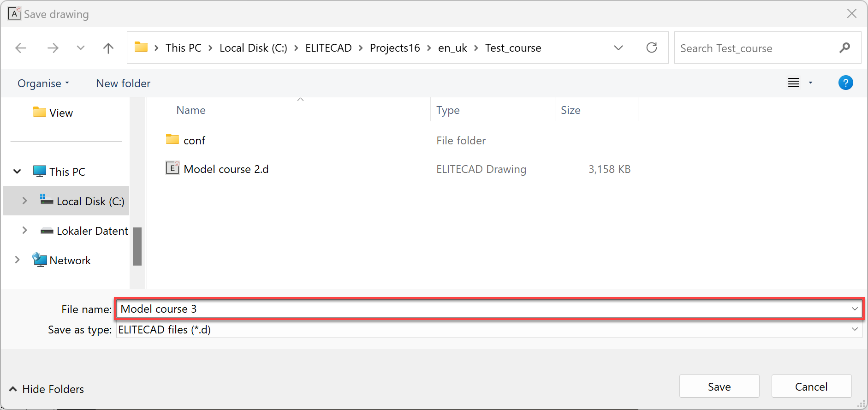
Task: Click New folder in toolbar
Action: 123,83
